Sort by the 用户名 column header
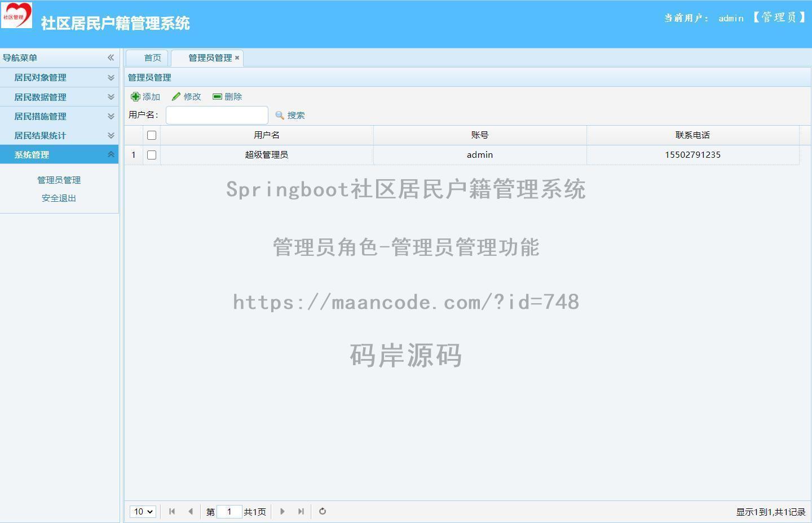Viewport: 812px width, 523px height. click(267, 135)
